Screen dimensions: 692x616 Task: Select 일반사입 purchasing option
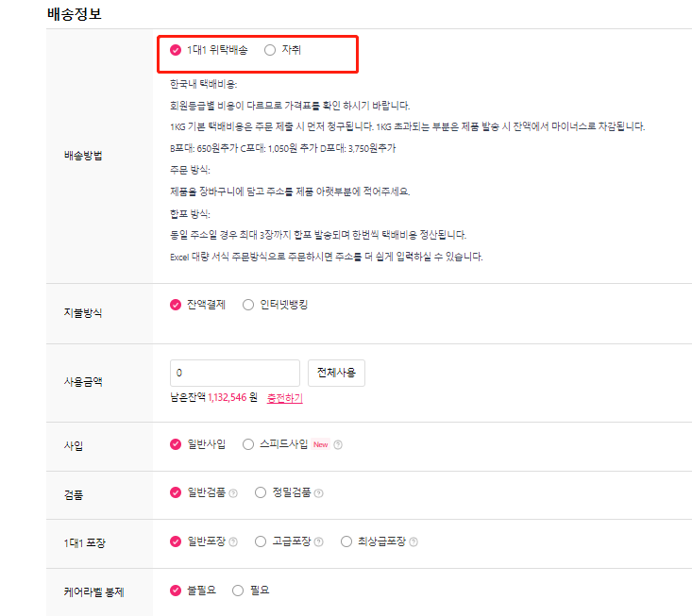176,443
